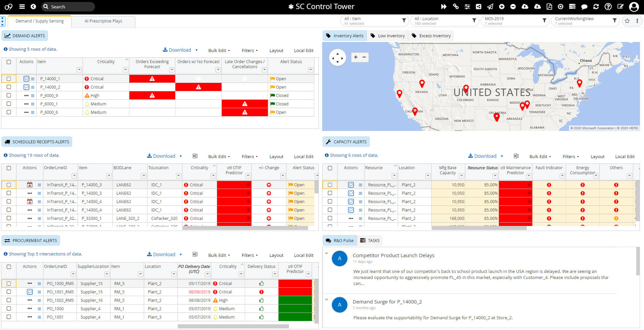This screenshot has width=644, height=330.
Task: Switch to AI Prescriptive Plays tab
Action: [103, 21]
